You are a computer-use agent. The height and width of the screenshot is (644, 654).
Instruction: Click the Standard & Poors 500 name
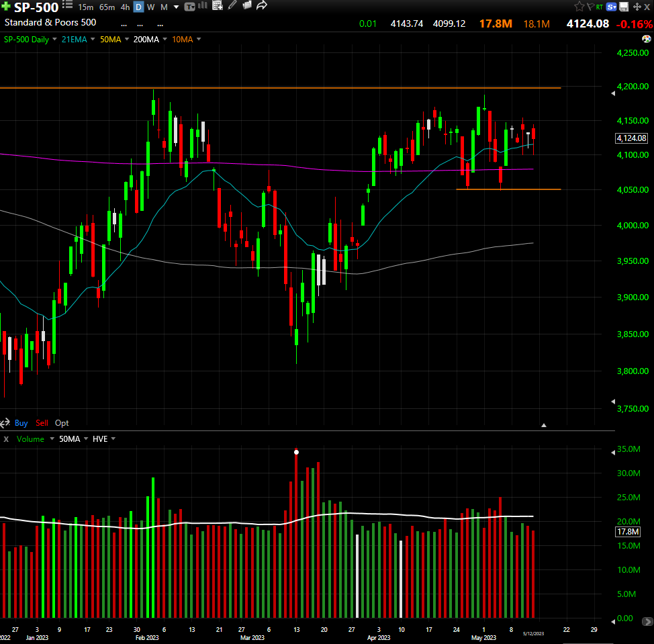pyautogui.click(x=50, y=23)
